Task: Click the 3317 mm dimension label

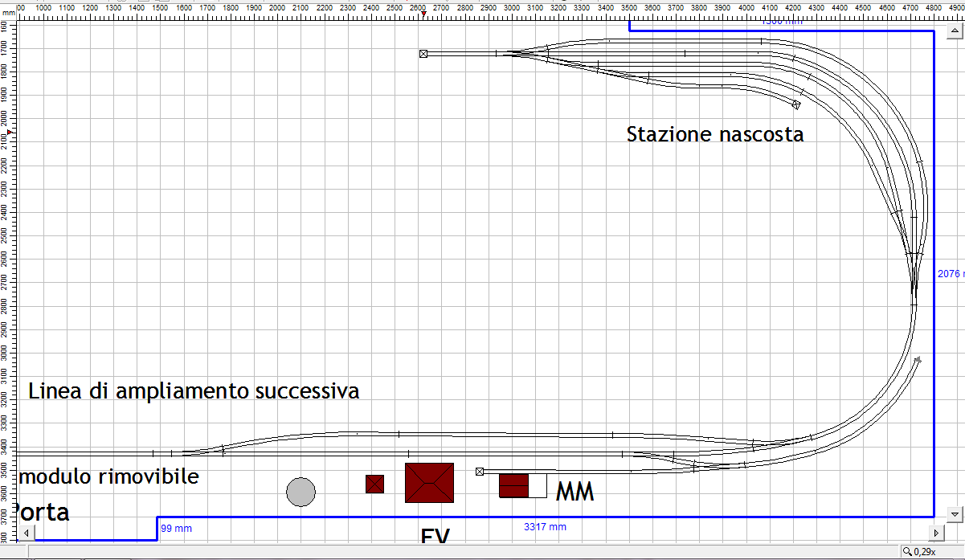Action: click(545, 527)
